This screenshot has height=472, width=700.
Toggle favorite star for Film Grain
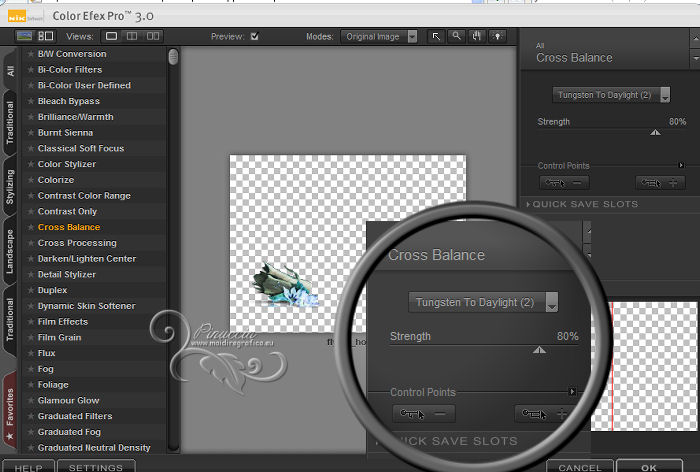[x=30, y=338]
